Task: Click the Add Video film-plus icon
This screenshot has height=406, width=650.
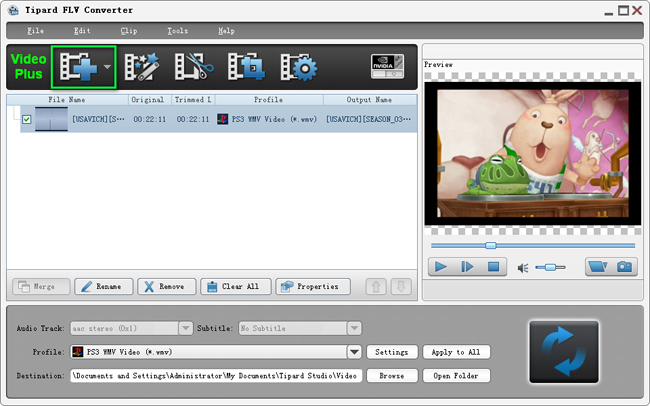Action: tap(78, 66)
